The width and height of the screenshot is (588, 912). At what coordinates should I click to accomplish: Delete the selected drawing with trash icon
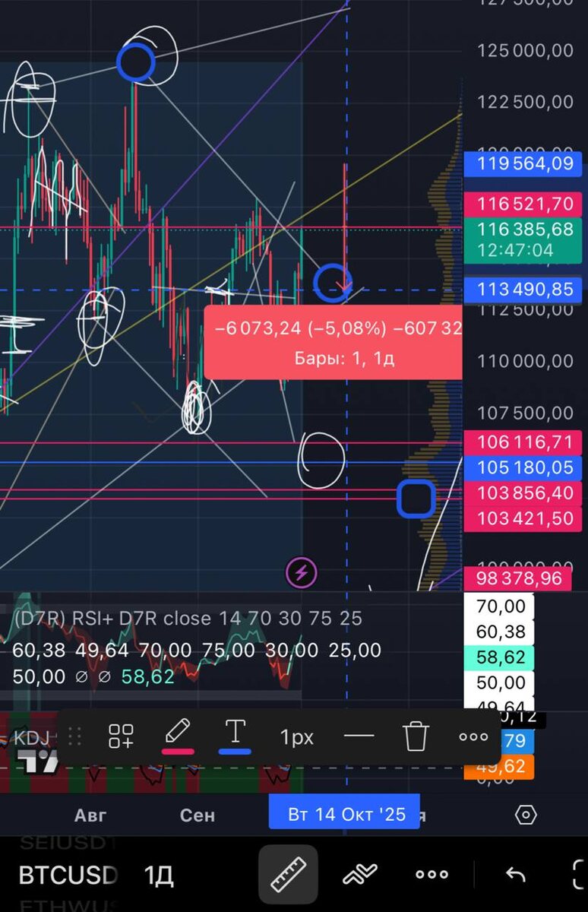point(416,736)
